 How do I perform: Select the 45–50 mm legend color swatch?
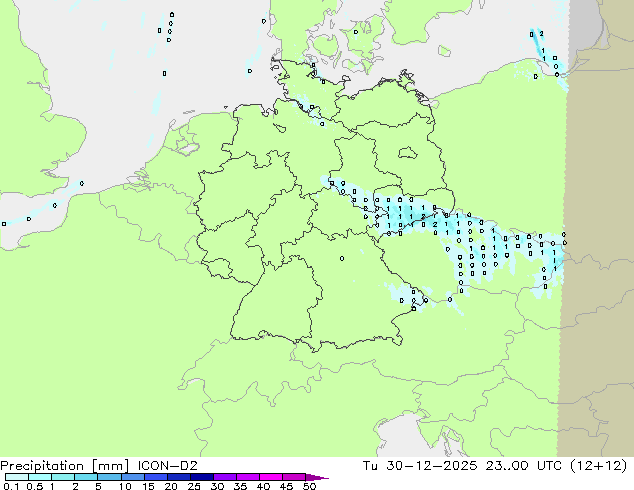click(x=294, y=477)
